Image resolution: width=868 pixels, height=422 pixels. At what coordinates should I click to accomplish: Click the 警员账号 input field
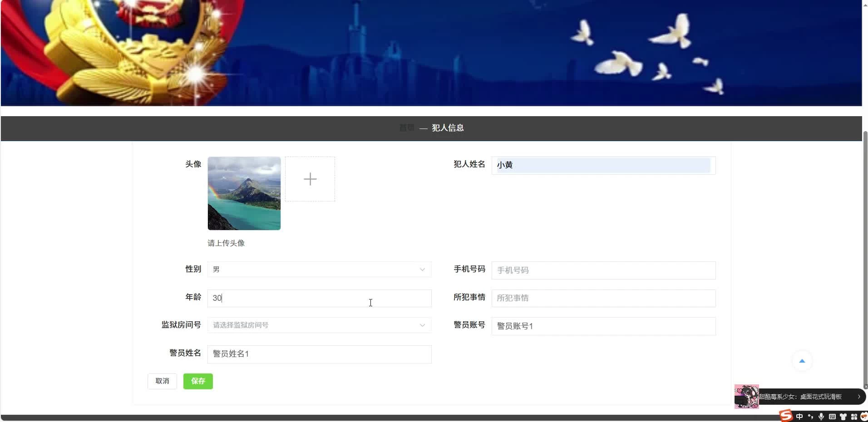[x=603, y=326]
